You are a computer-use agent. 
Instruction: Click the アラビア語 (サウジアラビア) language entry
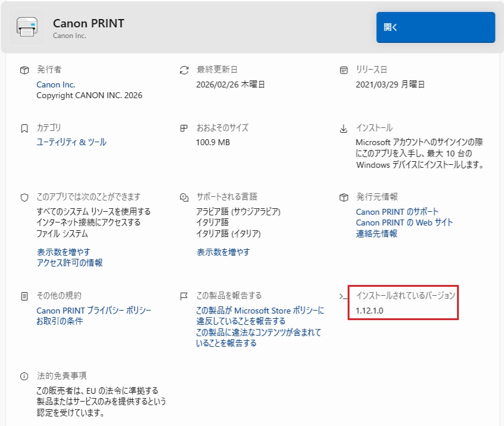coord(238,212)
